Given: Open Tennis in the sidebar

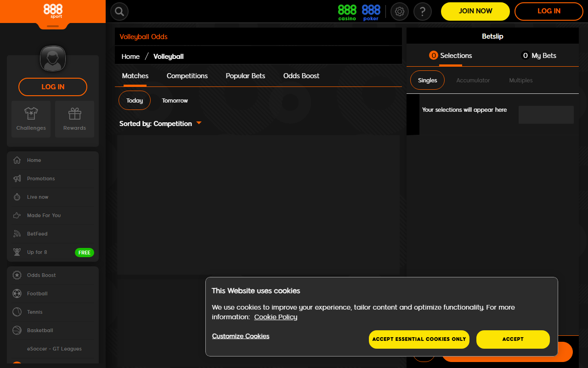Looking at the screenshot, I should point(53,312).
